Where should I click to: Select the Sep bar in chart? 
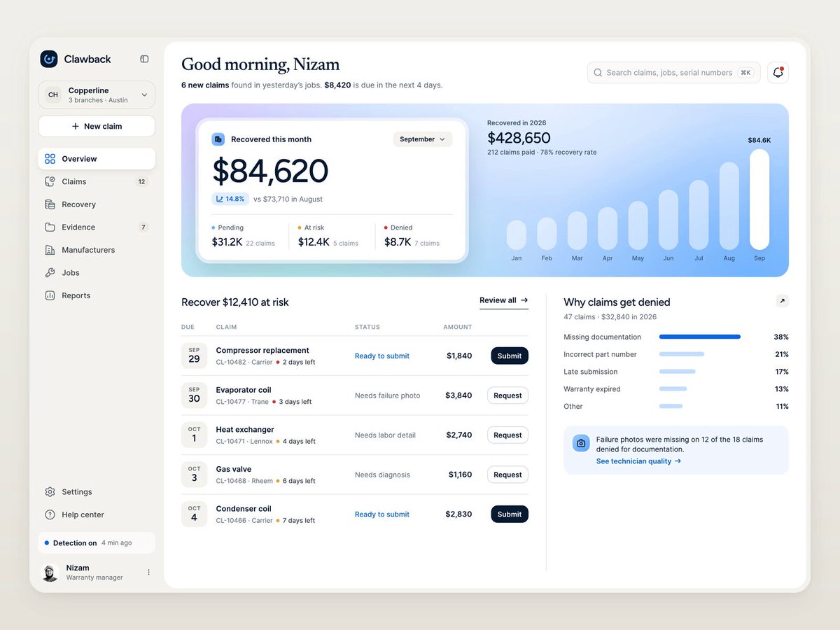pos(759,199)
